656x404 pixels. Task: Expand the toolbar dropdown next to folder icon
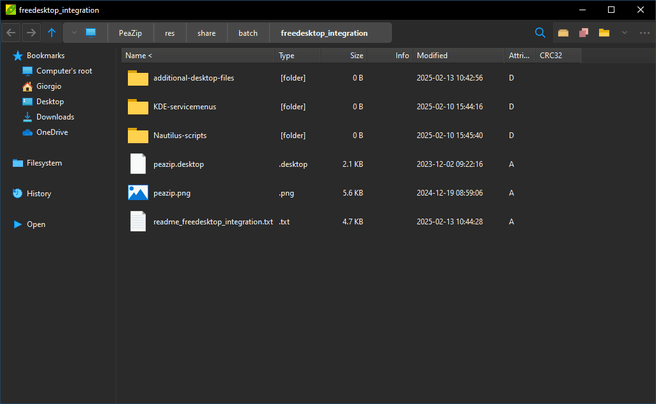click(x=624, y=33)
